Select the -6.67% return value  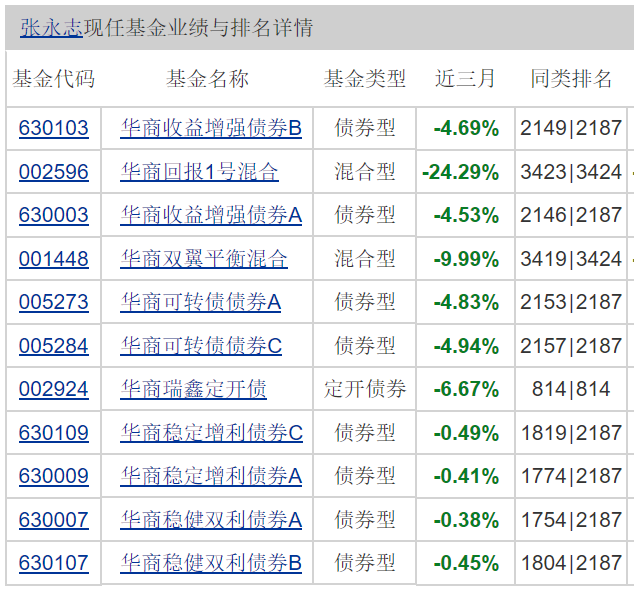tap(466, 389)
